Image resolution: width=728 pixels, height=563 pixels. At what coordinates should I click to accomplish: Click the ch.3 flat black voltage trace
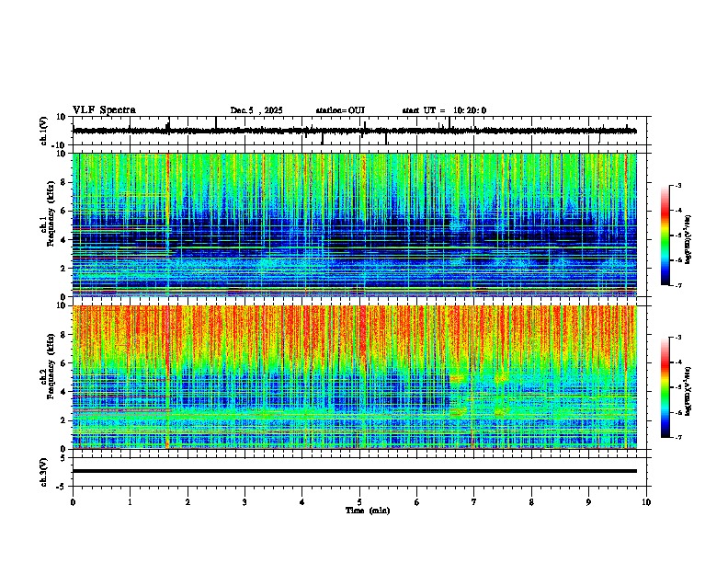click(354, 471)
